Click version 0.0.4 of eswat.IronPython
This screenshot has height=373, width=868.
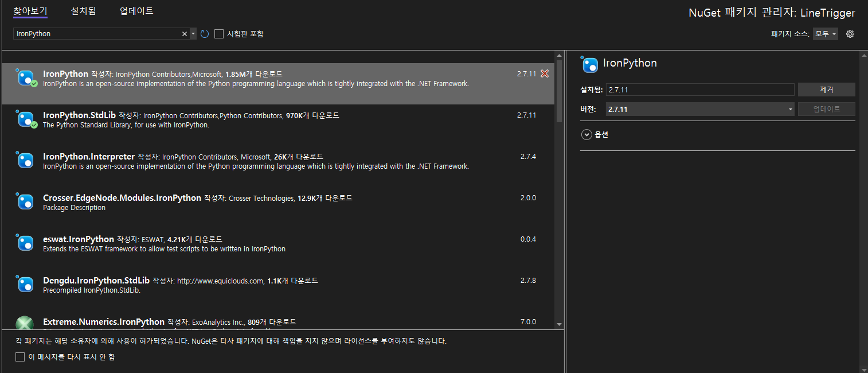pos(528,239)
